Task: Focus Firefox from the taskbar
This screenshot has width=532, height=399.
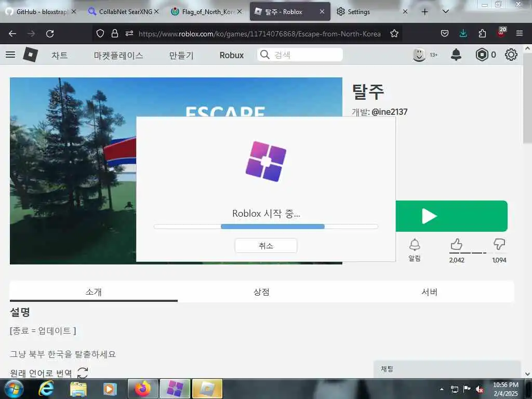Action: 143,389
